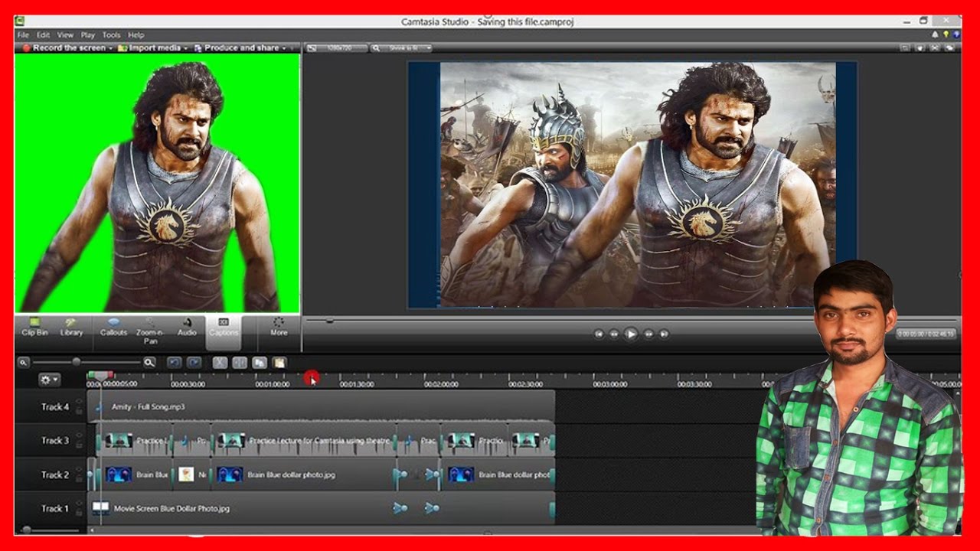Select the Practice Lecture for Camtasia clip
This screenshot has width=980, height=551.
(x=305, y=441)
